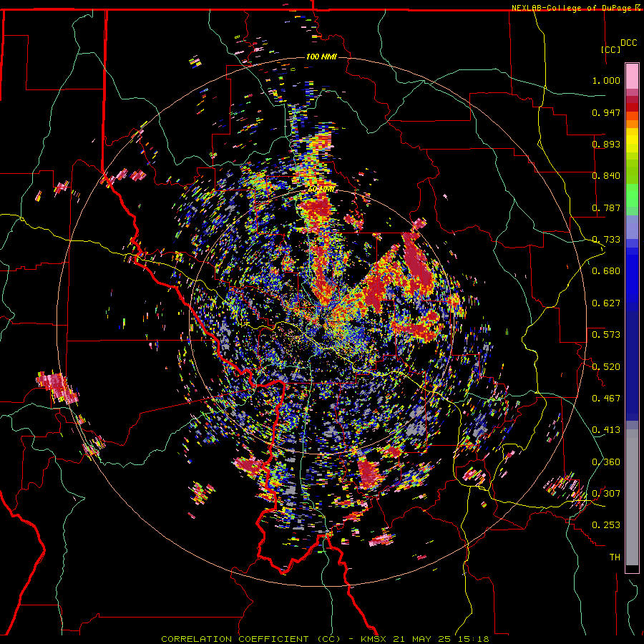Viewport: 644px width, 644px height.
Task: Click the 0.893 scale value
Action: tap(606, 144)
